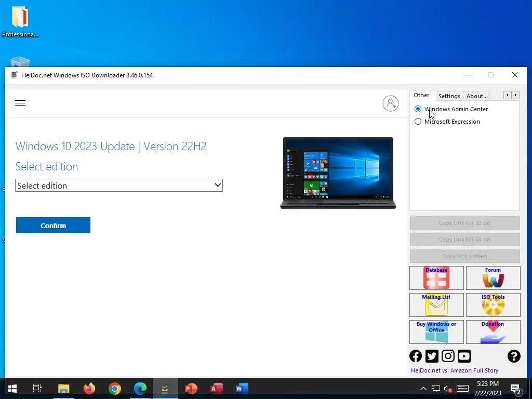Open Task View in the taskbar
The width and height of the screenshot is (532, 399).
tap(37, 389)
